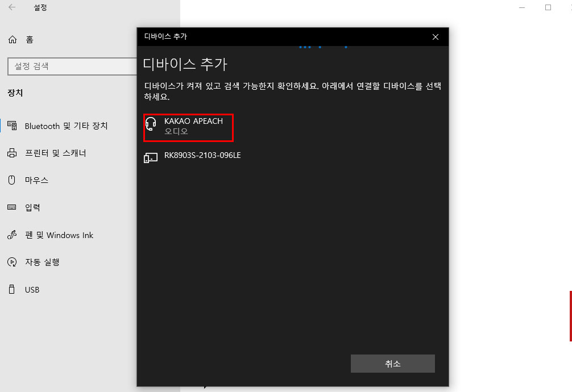Open 자동 실행 settings page
This screenshot has width=572, height=392.
point(42,262)
